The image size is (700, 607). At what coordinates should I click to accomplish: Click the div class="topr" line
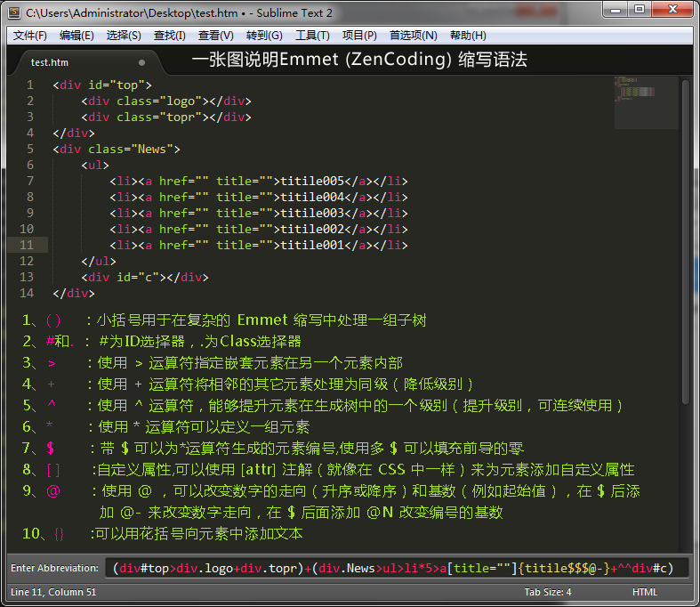pyautogui.click(x=166, y=117)
